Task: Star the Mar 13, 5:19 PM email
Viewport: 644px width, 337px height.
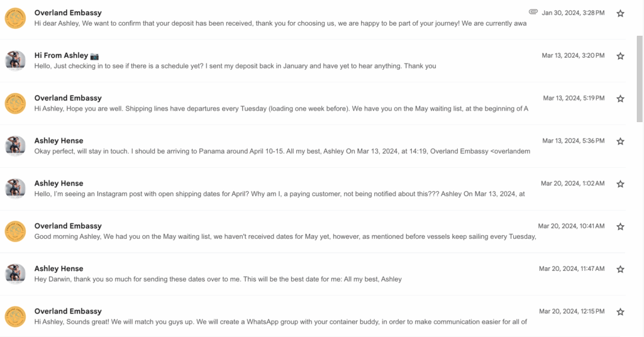Action: coord(620,99)
